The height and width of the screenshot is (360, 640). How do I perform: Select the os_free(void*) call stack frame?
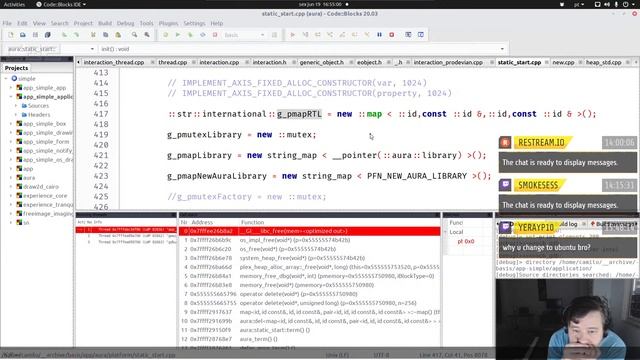click(309, 249)
